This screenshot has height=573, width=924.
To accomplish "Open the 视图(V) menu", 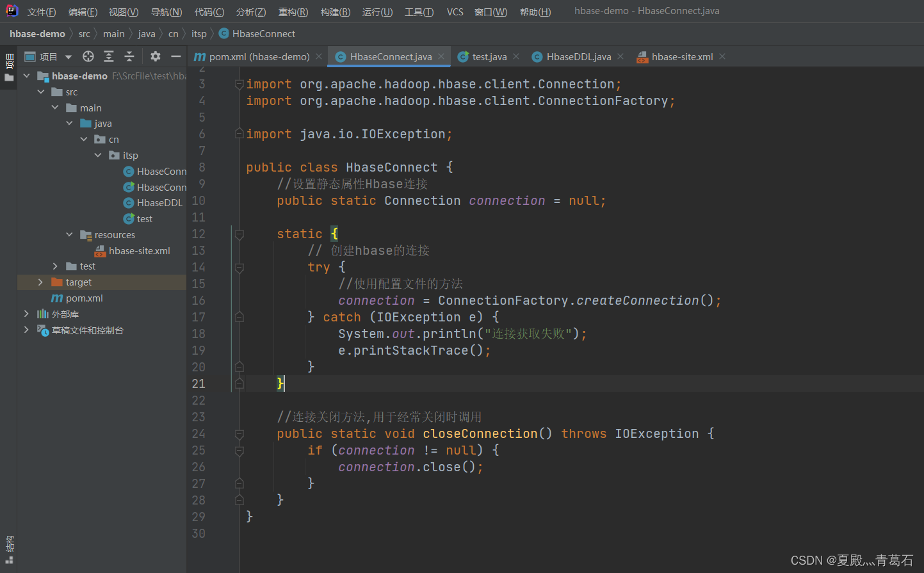I will [x=124, y=12].
